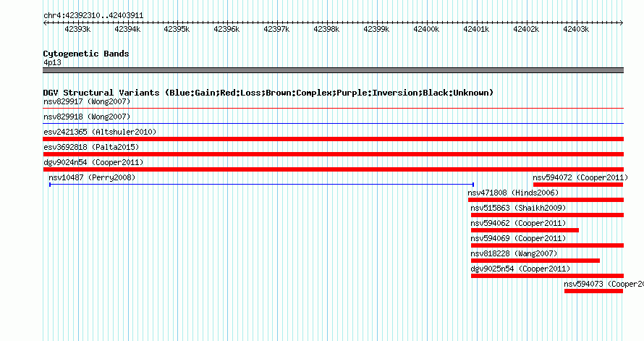Click the red nsv594062 loss bar
Image resolution: width=644 pixels, height=341 pixels.
pyautogui.click(x=525, y=230)
